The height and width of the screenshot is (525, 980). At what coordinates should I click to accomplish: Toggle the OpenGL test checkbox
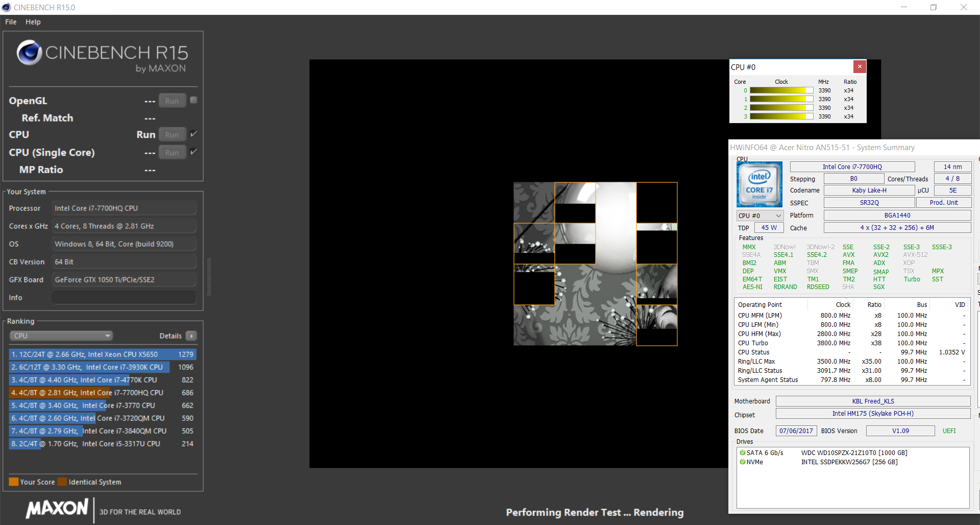(193, 100)
